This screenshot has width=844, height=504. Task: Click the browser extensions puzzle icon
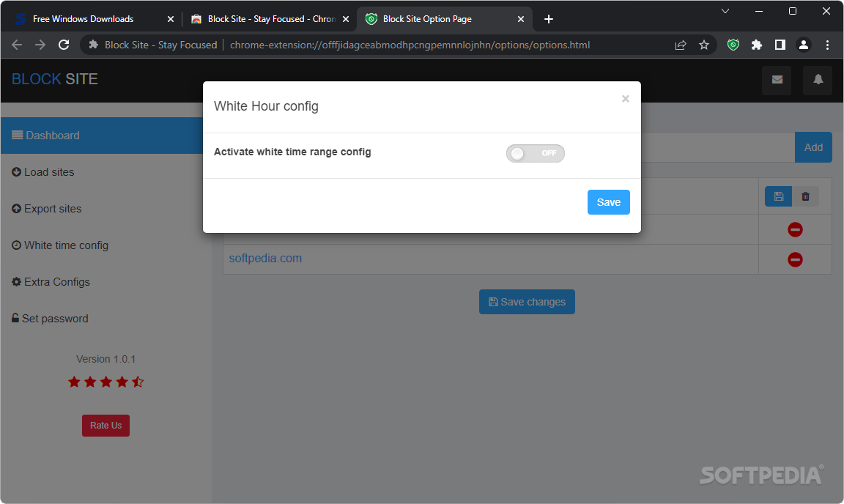click(757, 45)
